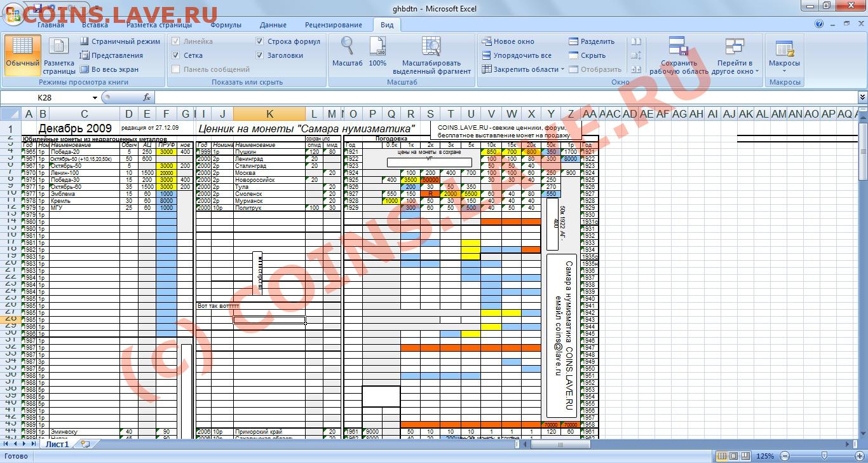Image resolution: width=868 pixels, height=463 pixels.
Task: Open Разметка страницы view
Action: point(59,56)
